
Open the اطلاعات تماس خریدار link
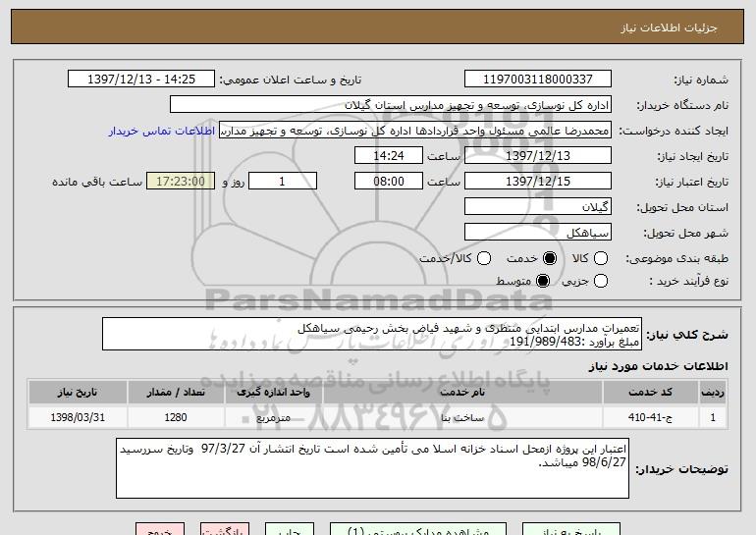[162, 131]
